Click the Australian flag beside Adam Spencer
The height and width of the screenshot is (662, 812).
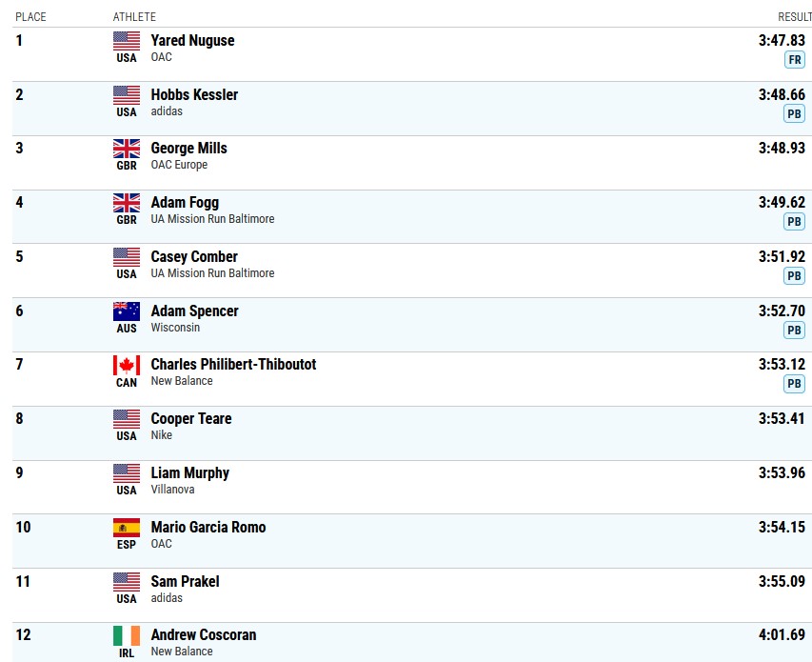pos(127,311)
